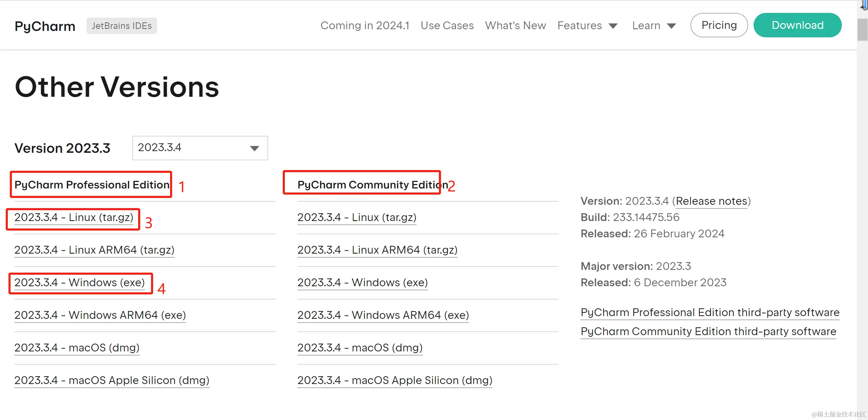
Task: Download Community Windows ARM64 exe
Action: [x=383, y=315]
